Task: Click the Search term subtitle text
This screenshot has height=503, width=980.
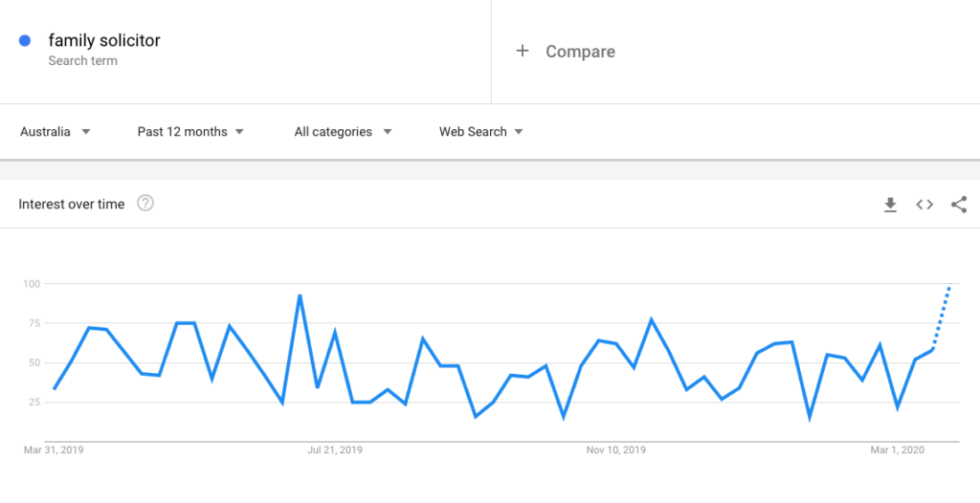Action: (82, 60)
